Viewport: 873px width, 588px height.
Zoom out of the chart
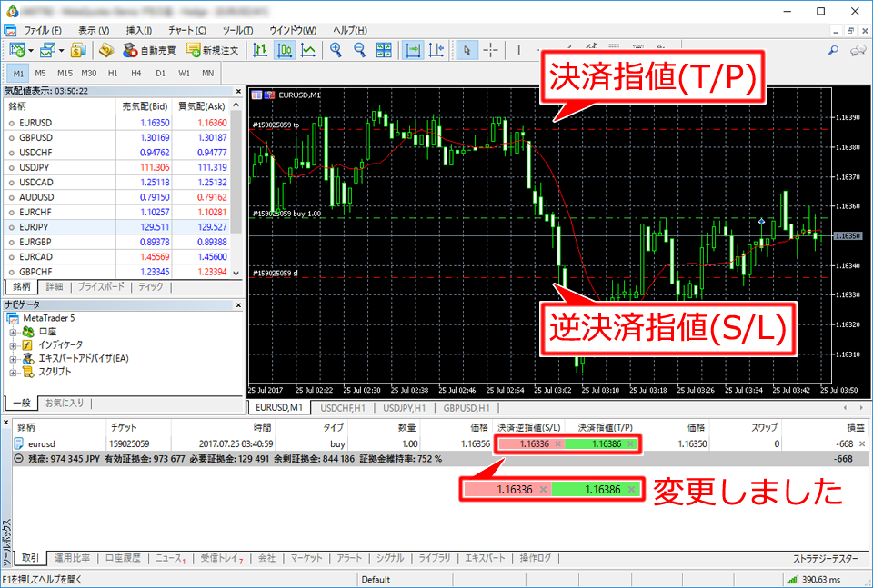click(x=358, y=53)
